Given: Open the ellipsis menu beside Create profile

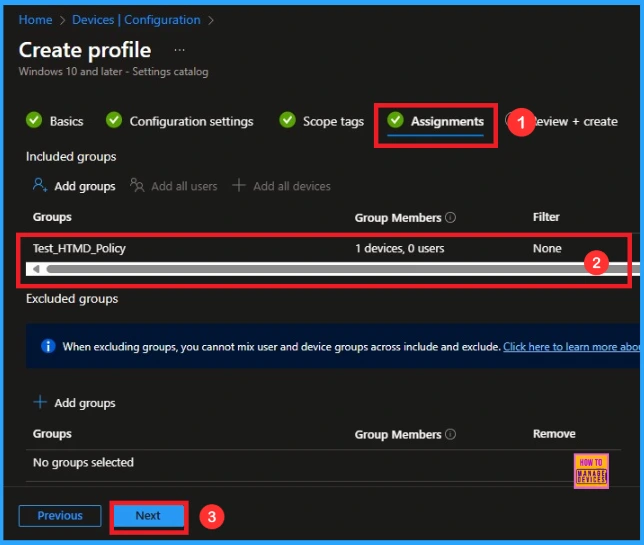Looking at the screenshot, I should click(179, 50).
